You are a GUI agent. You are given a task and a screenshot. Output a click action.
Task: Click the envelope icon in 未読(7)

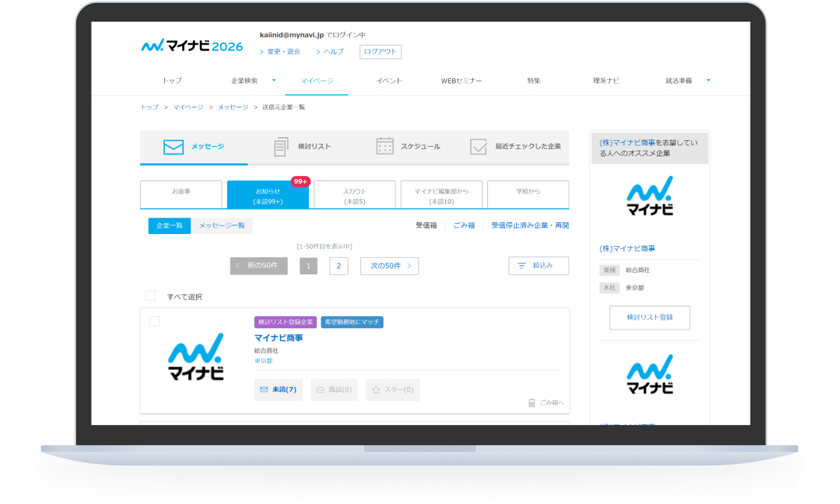(264, 389)
